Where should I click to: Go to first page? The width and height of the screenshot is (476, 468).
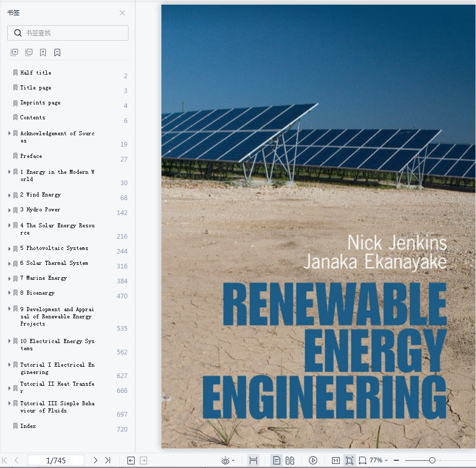coord(5,460)
